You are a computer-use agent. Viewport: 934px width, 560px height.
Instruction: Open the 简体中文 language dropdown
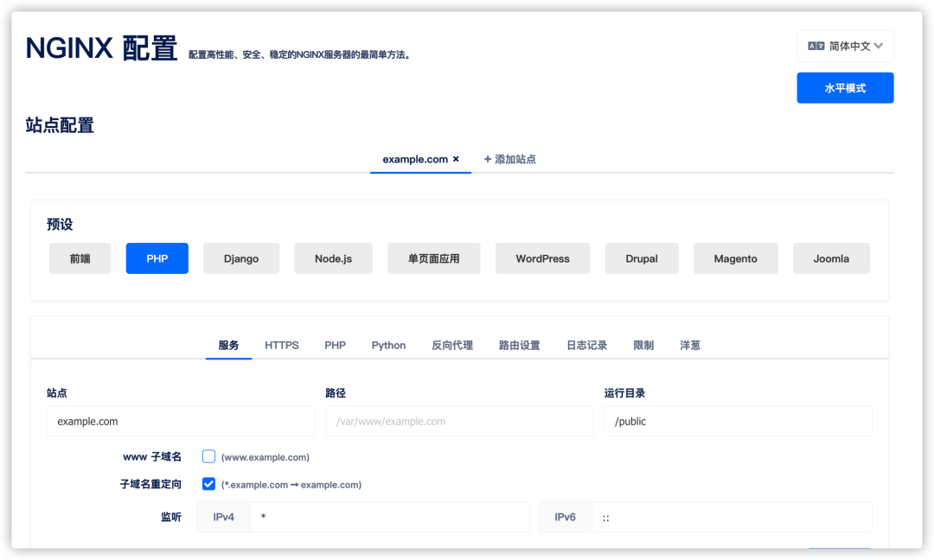[845, 46]
